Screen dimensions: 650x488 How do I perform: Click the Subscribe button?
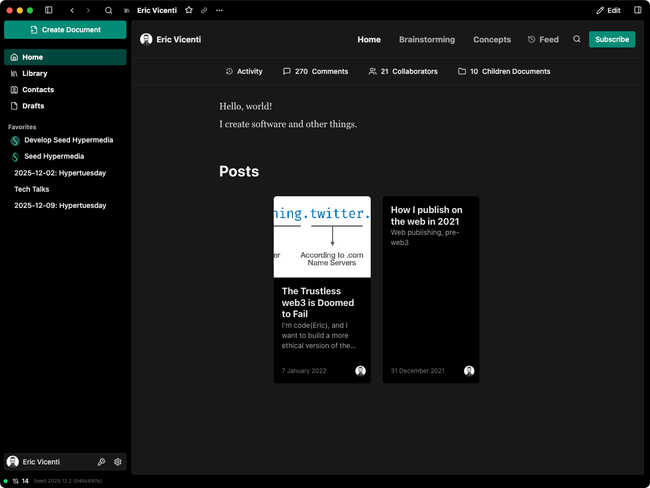click(x=611, y=40)
